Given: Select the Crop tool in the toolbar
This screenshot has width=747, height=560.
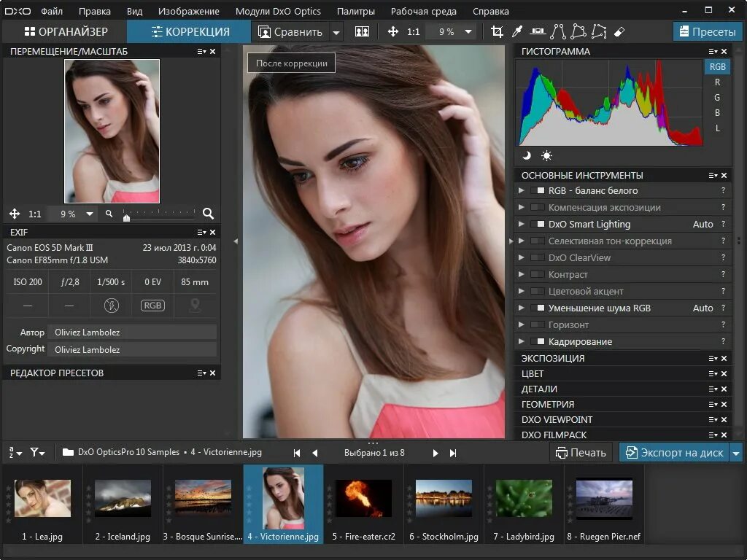Looking at the screenshot, I should tap(497, 32).
